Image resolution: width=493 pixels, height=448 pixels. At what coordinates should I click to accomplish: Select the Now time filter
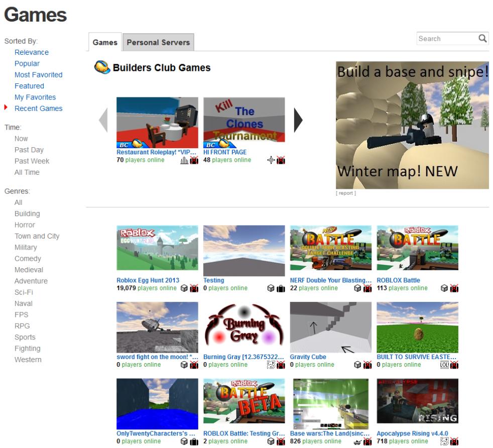coord(21,139)
